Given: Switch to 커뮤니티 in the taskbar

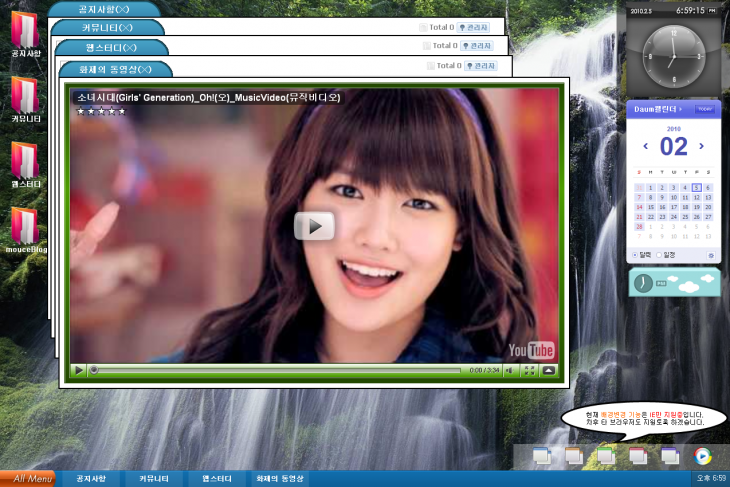Looking at the screenshot, I should pos(154,479).
